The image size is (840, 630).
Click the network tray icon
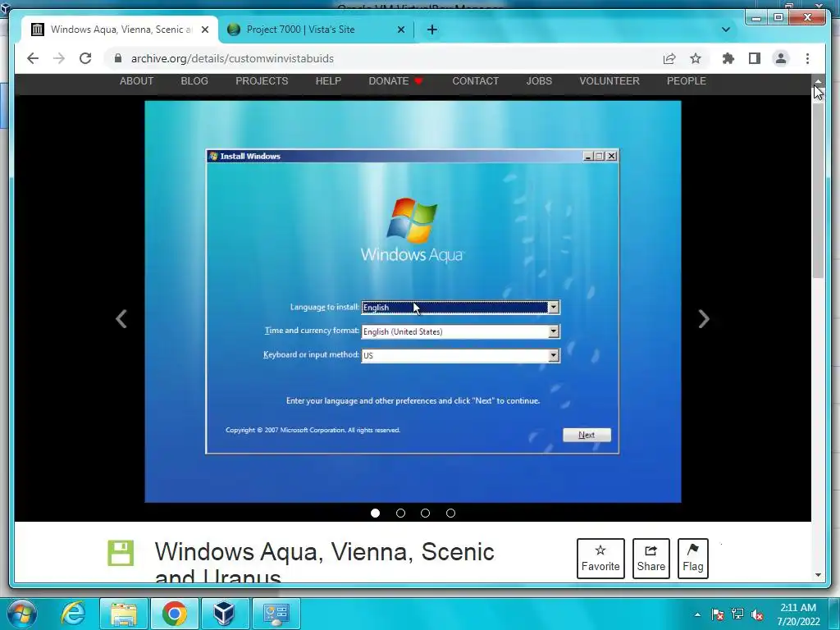(737, 614)
